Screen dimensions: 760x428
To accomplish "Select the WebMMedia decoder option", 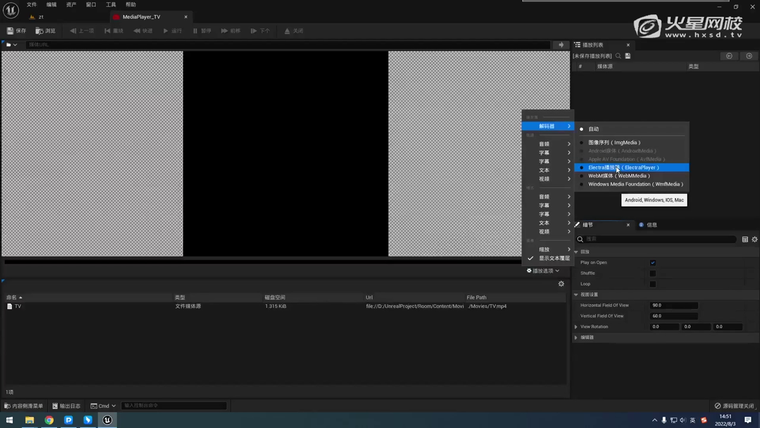I will [x=632, y=176].
